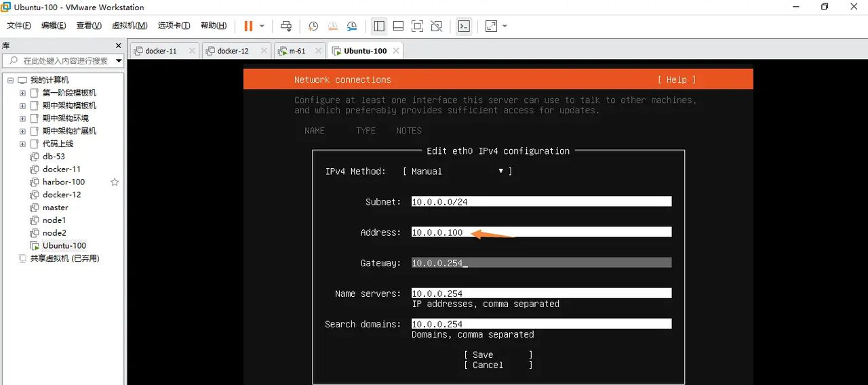Image resolution: width=868 pixels, height=385 pixels.
Task: Open stretch display options dropdown arrow
Action: pos(505,26)
